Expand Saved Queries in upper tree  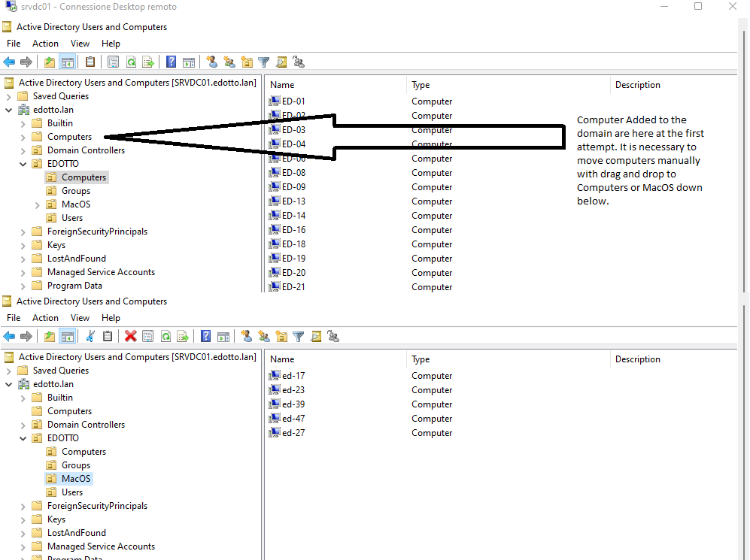point(8,96)
